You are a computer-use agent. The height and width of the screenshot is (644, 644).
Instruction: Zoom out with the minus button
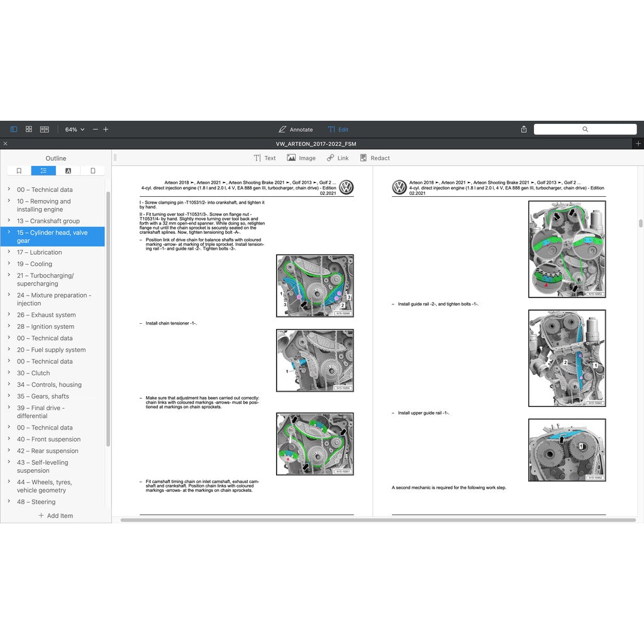(96, 130)
